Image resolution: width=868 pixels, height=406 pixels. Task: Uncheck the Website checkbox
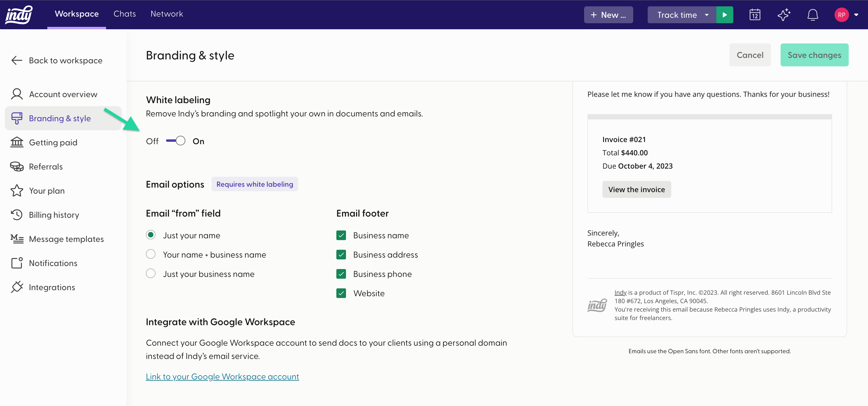tap(341, 293)
